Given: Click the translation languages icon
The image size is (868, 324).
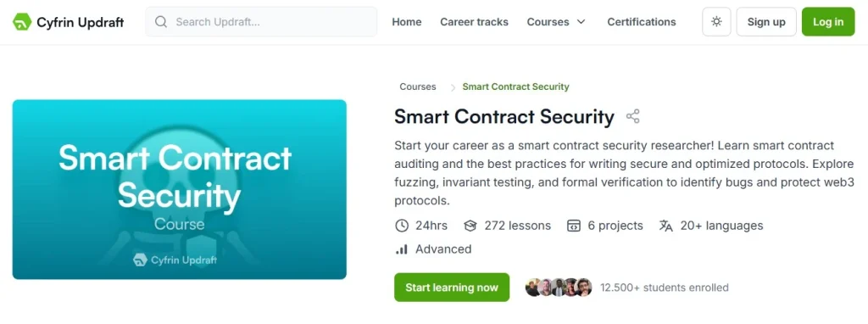Looking at the screenshot, I should coord(666,226).
